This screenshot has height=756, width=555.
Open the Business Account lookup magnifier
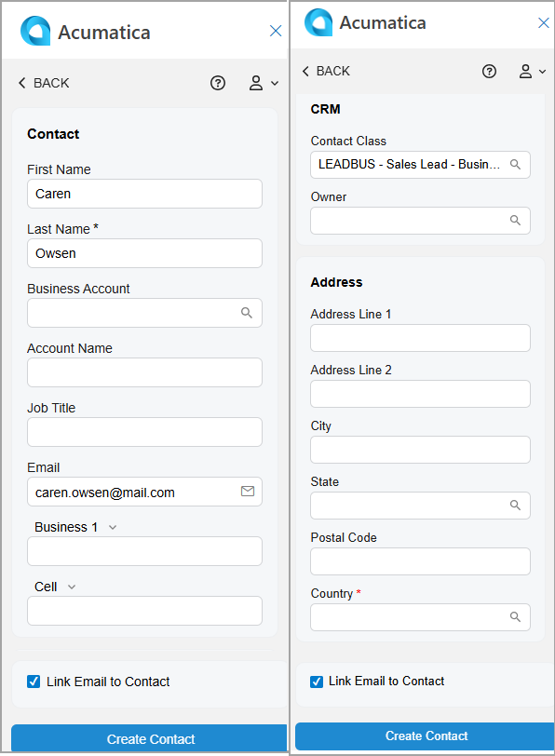click(x=247, y=313)
